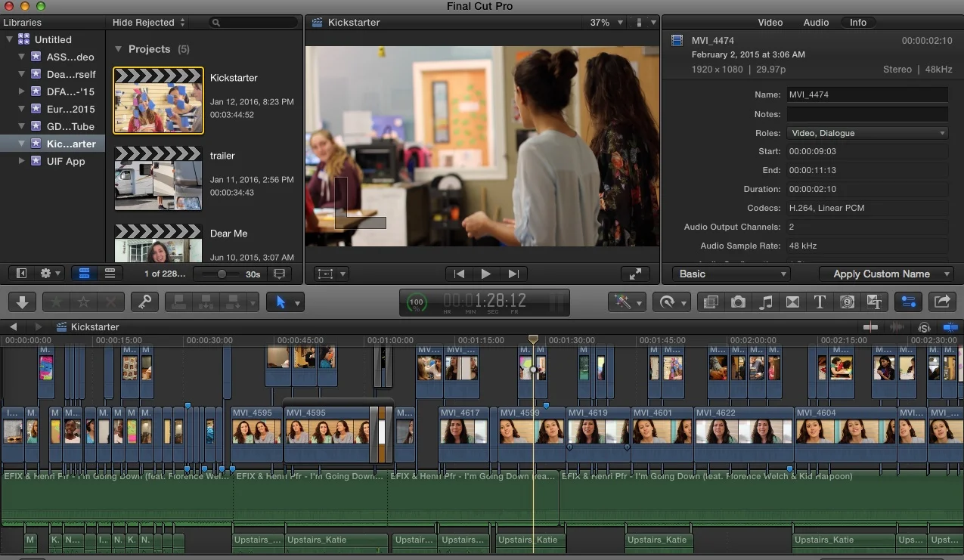This screenshot has height=560, width=964.
Task: Open the Basic metadata view dropdown
Action: point(731,274)
